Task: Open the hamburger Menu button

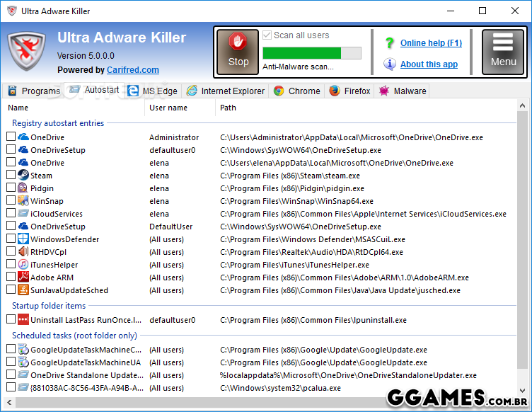Action: point(503,52)
